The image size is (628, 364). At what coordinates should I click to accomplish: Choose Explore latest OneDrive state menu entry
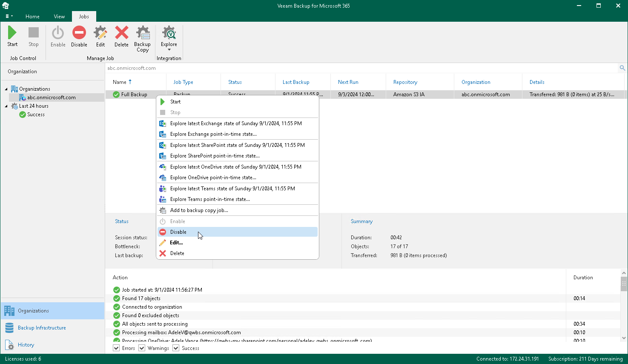238,167
